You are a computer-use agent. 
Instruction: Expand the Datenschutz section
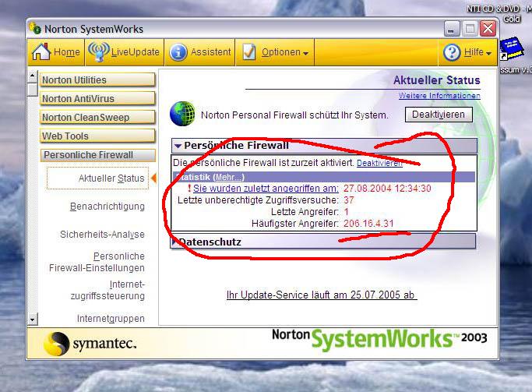coord(174,242)
